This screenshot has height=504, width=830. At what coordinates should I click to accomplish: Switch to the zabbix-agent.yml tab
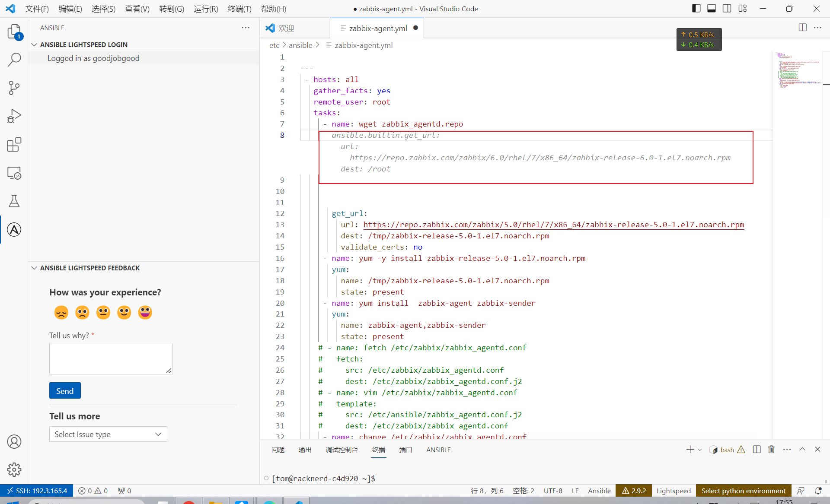pyautogui.click(x=378, y=28)
